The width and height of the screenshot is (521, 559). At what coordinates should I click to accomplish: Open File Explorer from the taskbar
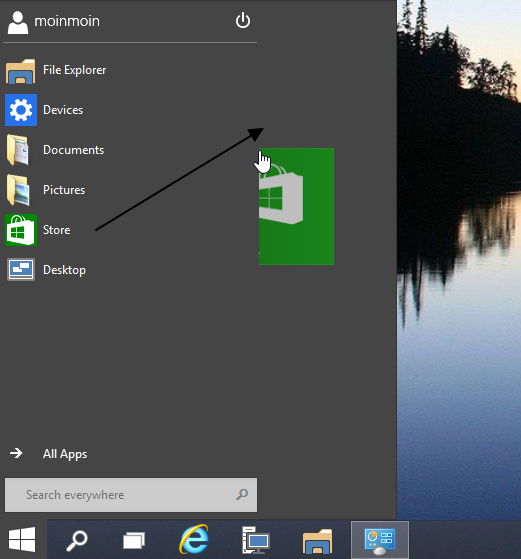tap(317, 541)
